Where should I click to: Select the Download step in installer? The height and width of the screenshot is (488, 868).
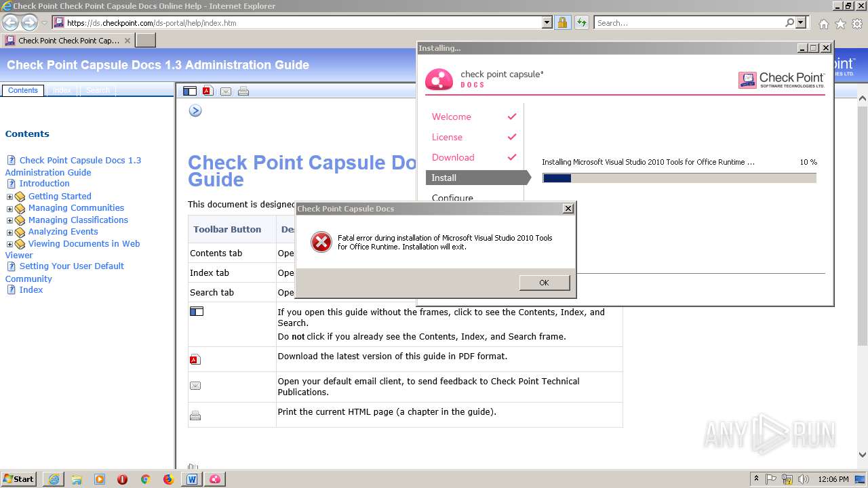453,157
